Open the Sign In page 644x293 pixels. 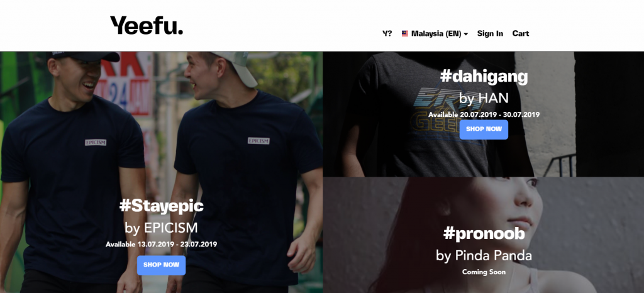(490, 34)
